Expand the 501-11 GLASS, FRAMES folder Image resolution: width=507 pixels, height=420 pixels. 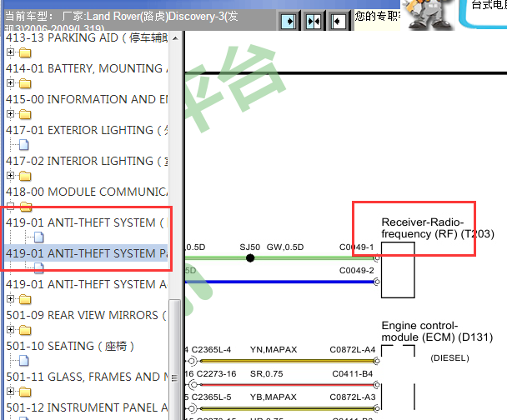(10, 391)
